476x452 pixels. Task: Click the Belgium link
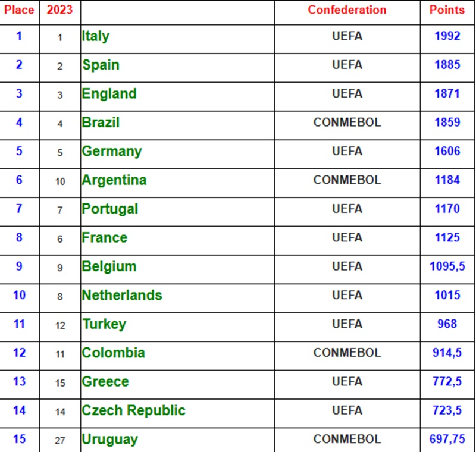tap(109, 266)
